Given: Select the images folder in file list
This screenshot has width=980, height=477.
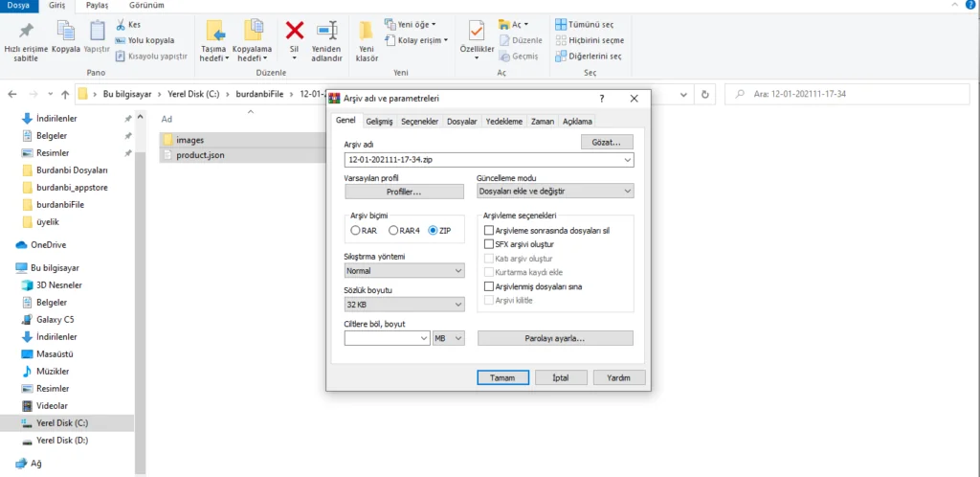Looking at the screenshot, I should (x=190, y=140).
